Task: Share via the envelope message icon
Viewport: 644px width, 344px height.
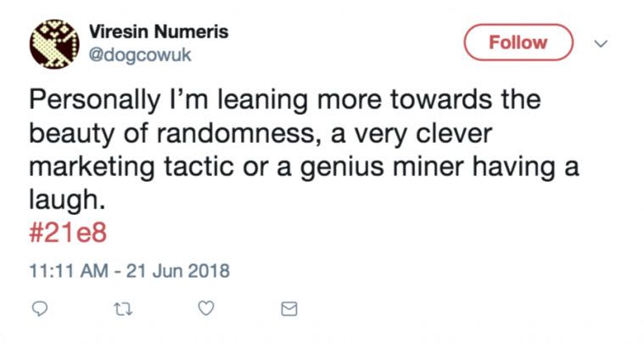Action: click(x=288, y=309)
